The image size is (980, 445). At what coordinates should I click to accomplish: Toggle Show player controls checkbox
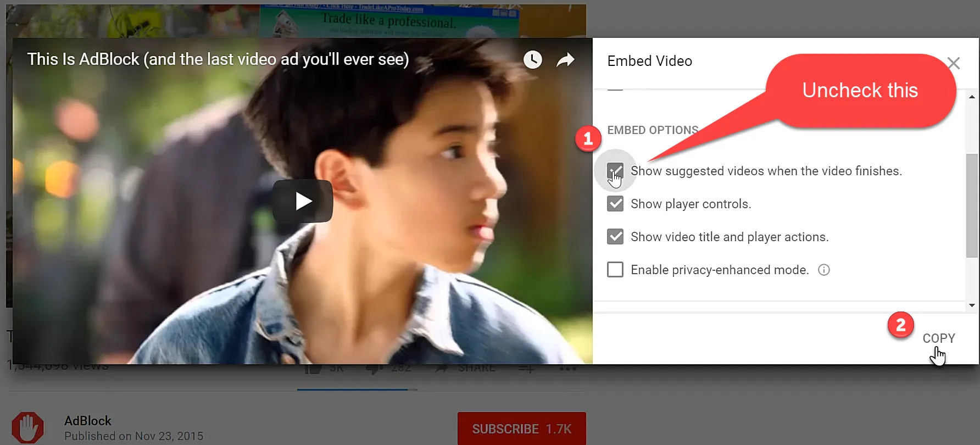click(x=615, y=204)
